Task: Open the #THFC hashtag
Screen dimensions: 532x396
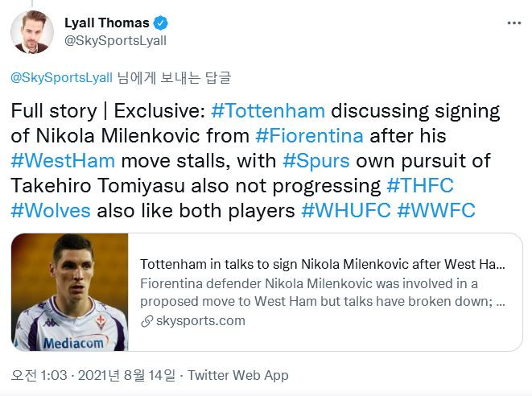Action: (x=420, y=185)
